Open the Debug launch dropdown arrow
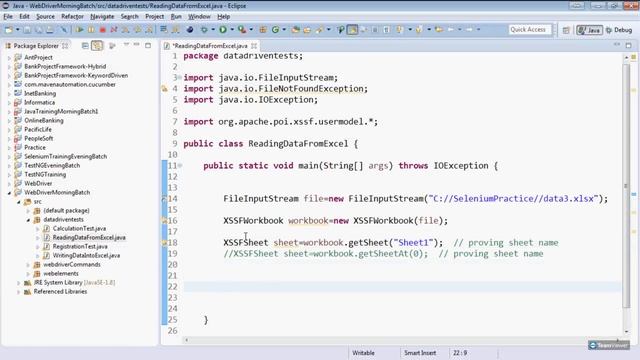 [x=213, y=30]
